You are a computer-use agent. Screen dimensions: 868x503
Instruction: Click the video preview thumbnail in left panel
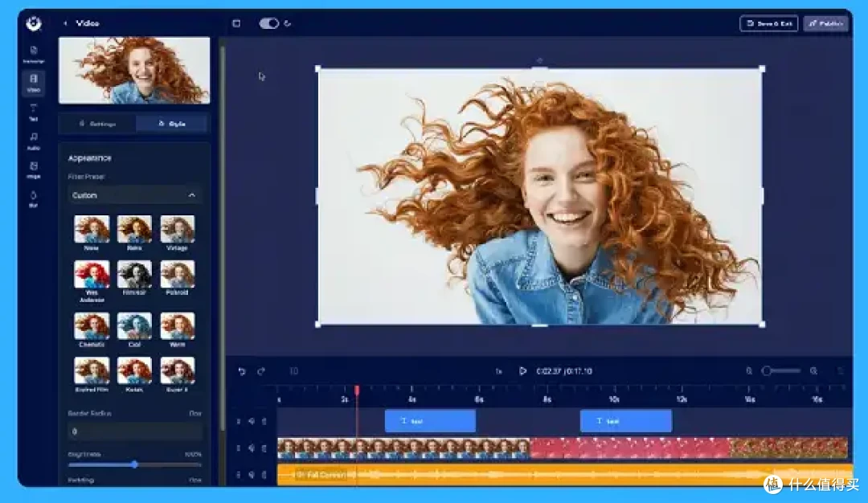134,70
